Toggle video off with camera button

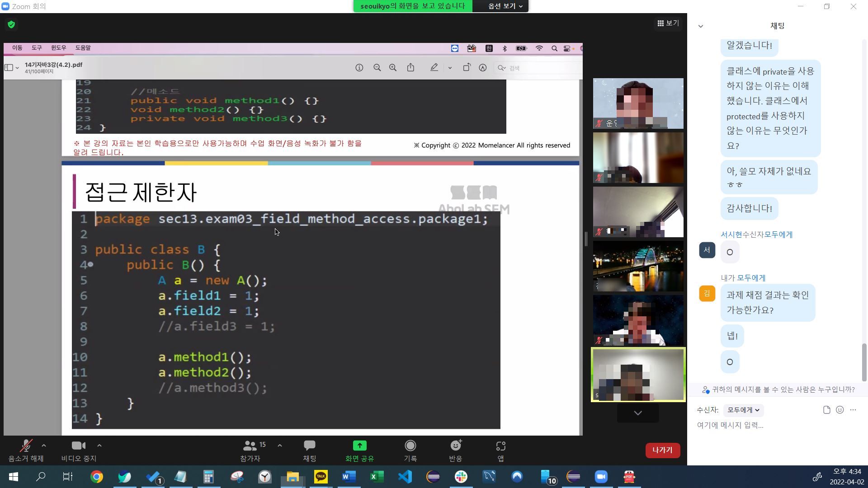(79, 450)
